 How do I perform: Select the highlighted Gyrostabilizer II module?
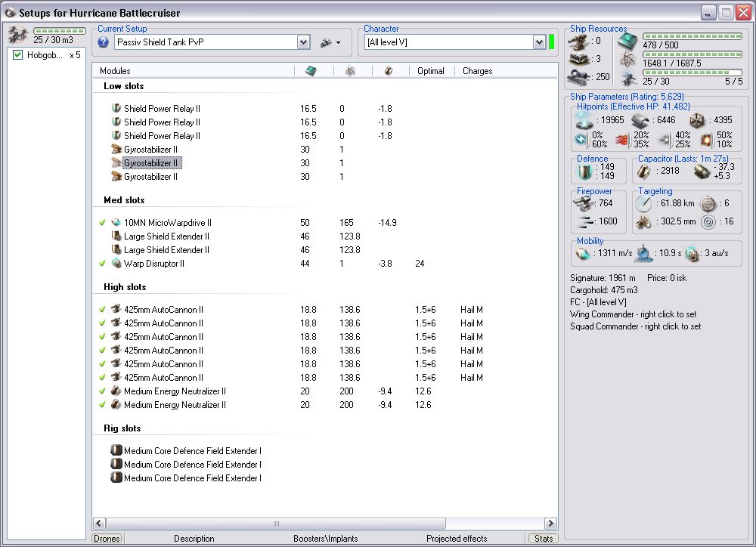click(x=151, y=163)
